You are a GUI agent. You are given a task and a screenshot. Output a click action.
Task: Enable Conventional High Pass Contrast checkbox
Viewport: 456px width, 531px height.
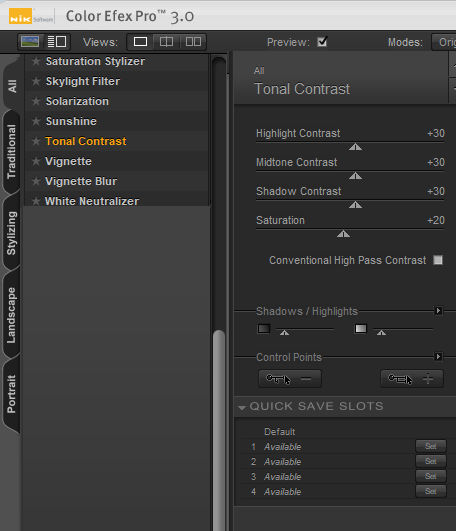[x=438, y=260]
